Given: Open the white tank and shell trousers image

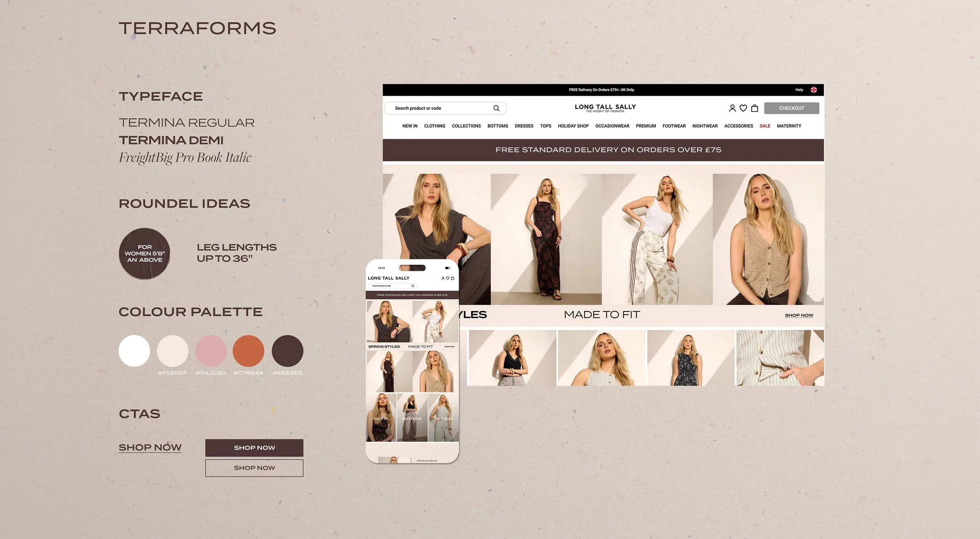Looking at the screenshot, I should pos(657,239).
